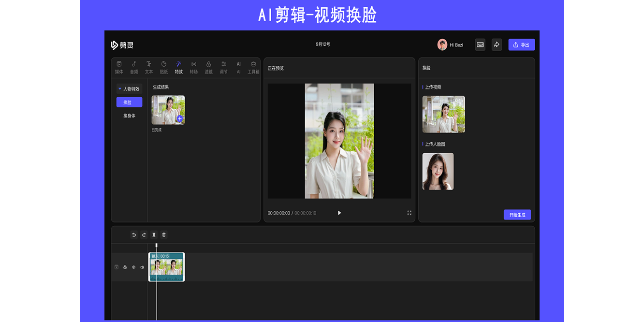Click the 调节 adjustment icon
This screenshot has width=644, height=322.
[x=223, y=65]
